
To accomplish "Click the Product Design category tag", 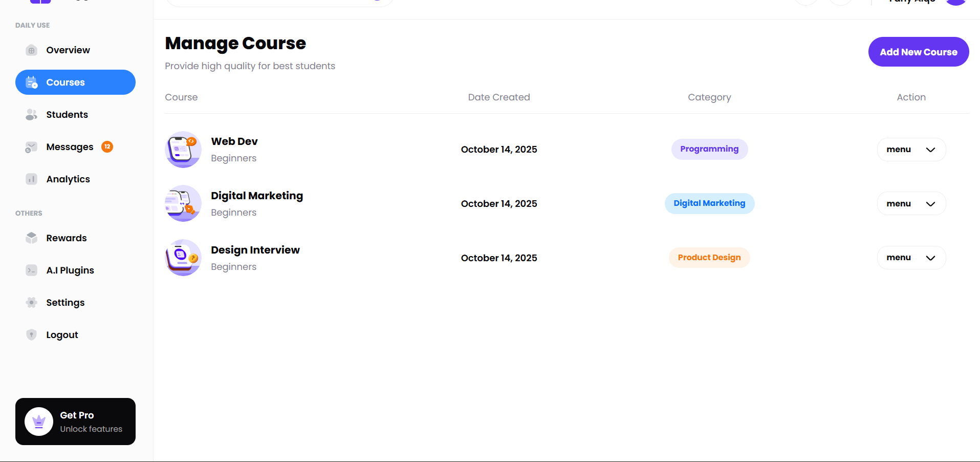I will point(709,258).
